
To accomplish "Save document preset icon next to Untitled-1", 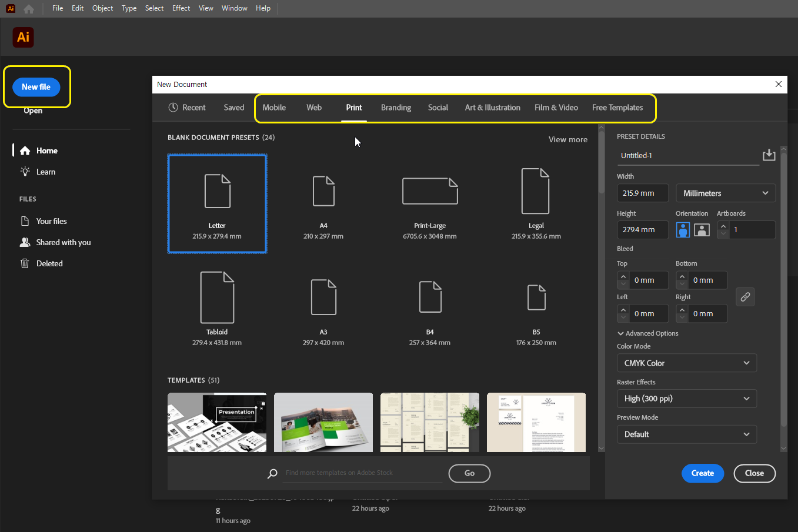I will tap(769, 155).
